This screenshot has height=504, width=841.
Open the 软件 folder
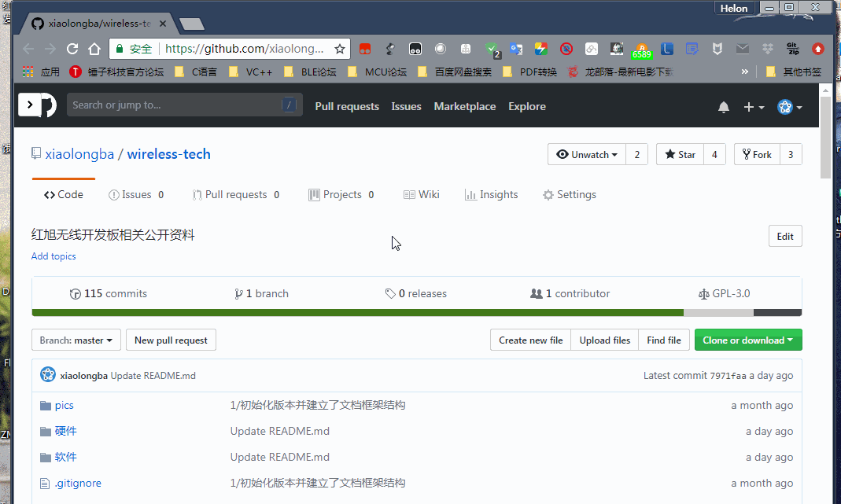pos(65,457)
